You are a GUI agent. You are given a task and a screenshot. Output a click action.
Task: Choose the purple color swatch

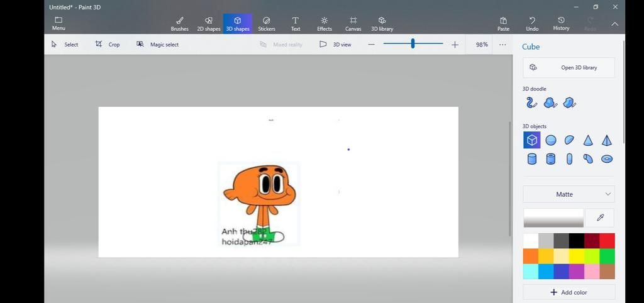577,272
